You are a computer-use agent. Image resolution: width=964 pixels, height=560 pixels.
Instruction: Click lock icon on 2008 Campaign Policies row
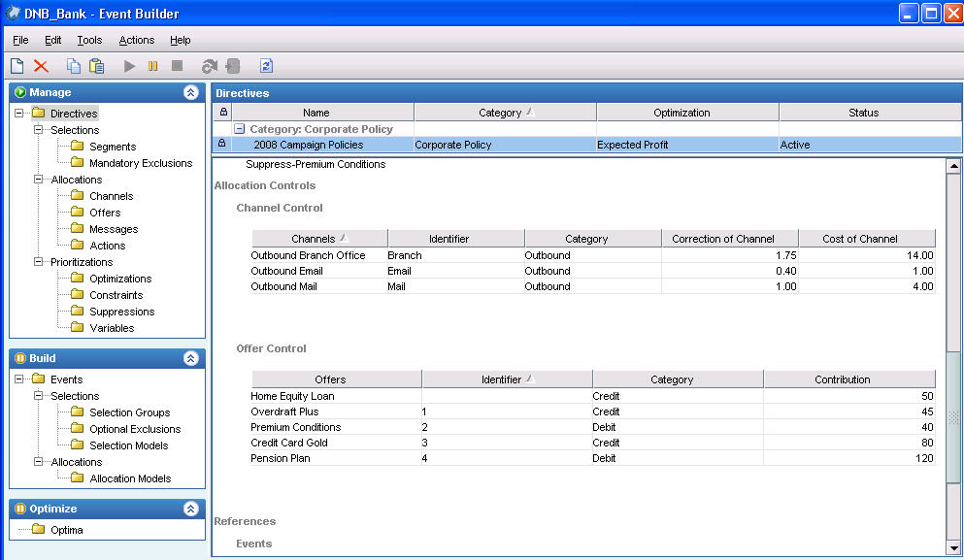click(222, 144)
